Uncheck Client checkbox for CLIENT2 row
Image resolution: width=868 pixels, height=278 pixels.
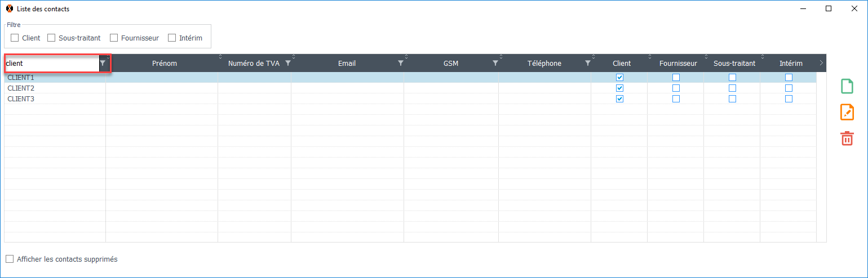(x=619, y=88)
